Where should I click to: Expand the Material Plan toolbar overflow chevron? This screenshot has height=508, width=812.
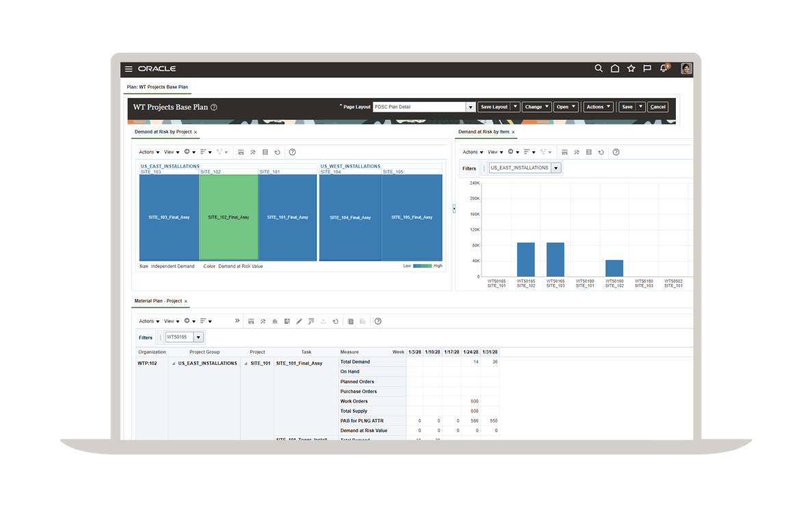pyautogui.click(x=237, y=320)
